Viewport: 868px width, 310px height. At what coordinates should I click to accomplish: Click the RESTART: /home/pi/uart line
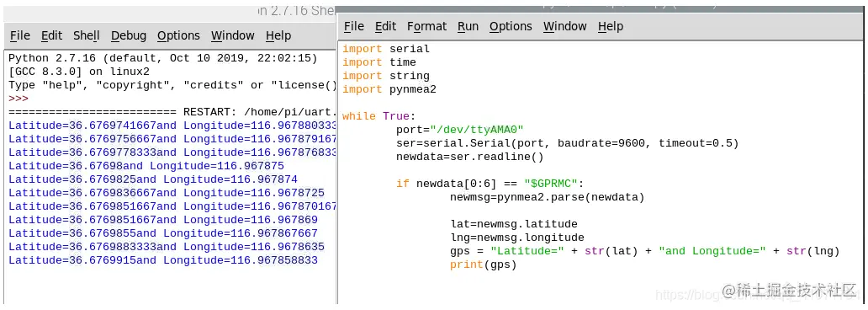pyautogui.click(x=172, y=112)
